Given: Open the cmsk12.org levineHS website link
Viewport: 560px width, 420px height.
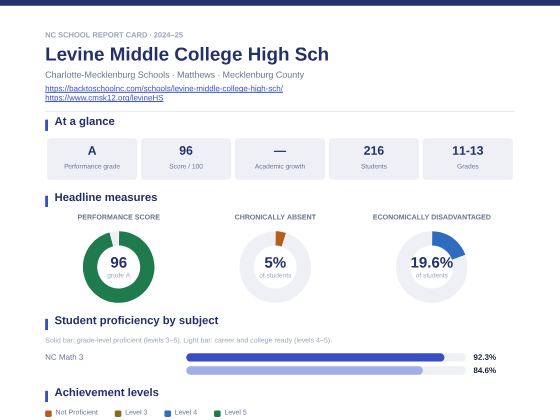Looking at the screenshot, I should [x=104, y=98].
